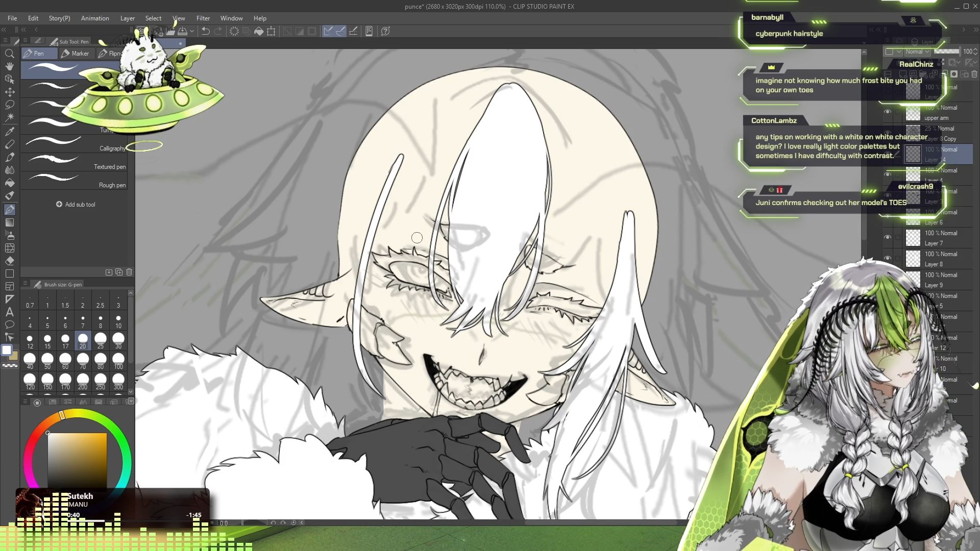
Task: Delete layer with the trash icon
Action: [974, 74]
